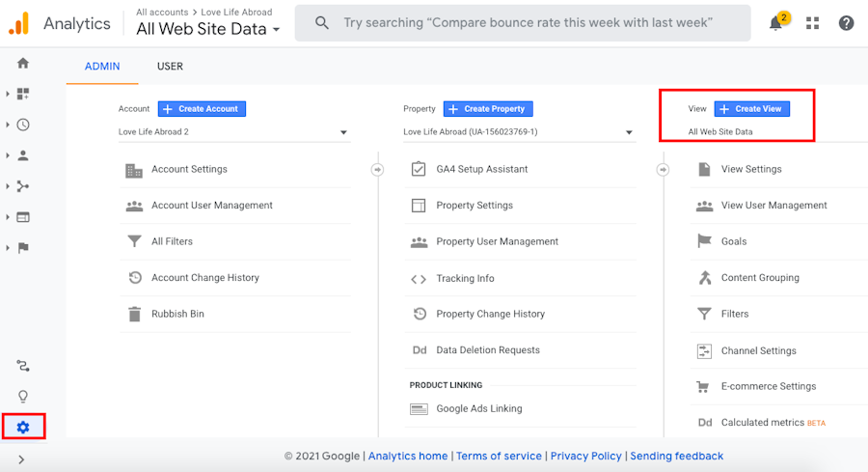The image size is (868, 472).
Task: Click the Rubbish Bin trash icon
Action: [134, 314]
